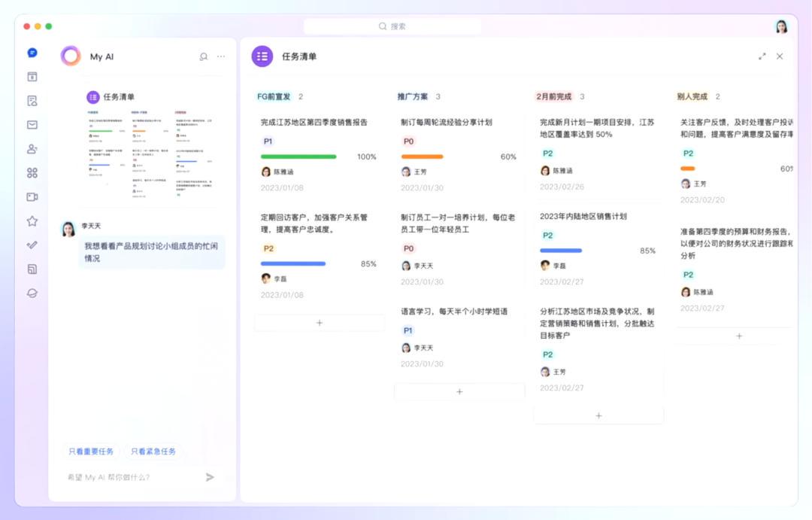Click assignee 李磊 on 定期回访客户 task
Screen dimensions: 812x520
pos(274,278)
